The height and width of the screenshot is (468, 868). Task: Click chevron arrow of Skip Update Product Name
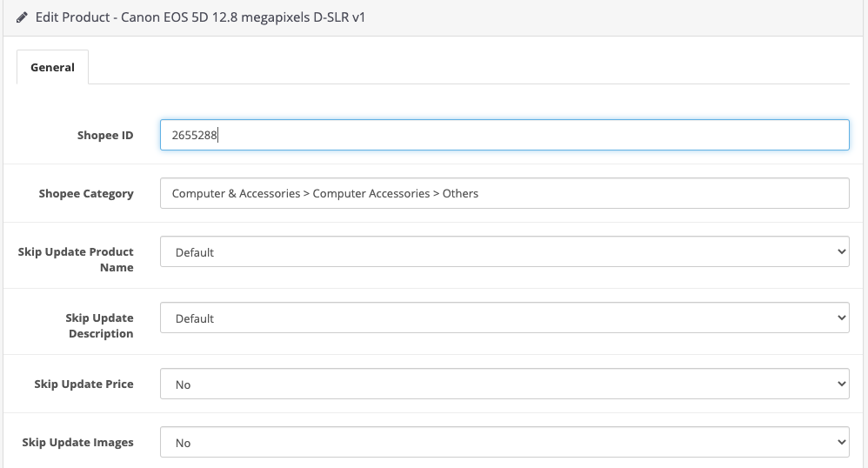840,251
